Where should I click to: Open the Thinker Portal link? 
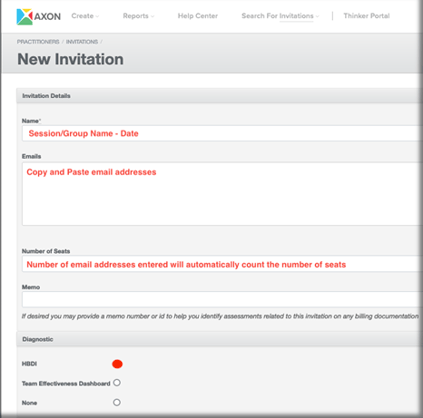367,16
